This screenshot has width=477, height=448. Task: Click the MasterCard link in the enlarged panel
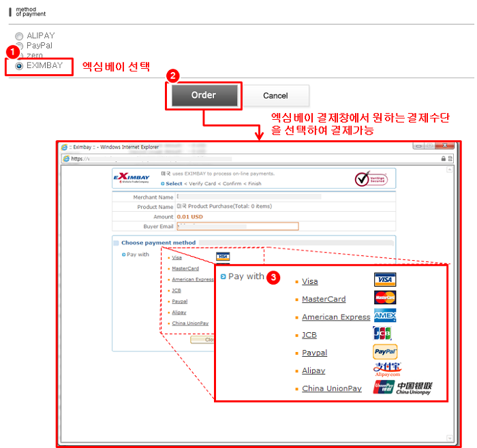(x=324, y=299)
